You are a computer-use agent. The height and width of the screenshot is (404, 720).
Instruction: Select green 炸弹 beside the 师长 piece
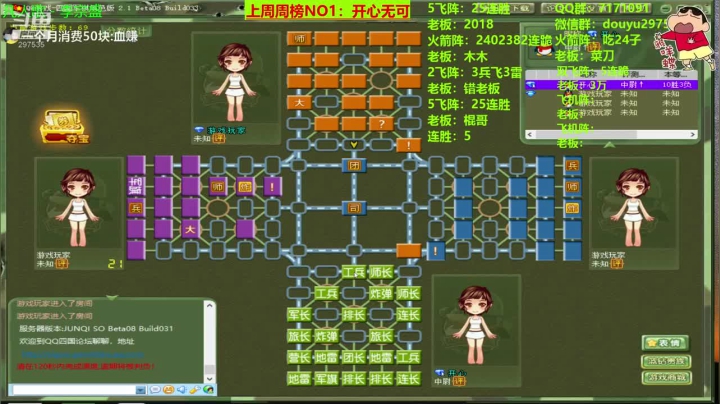(381, 294)
